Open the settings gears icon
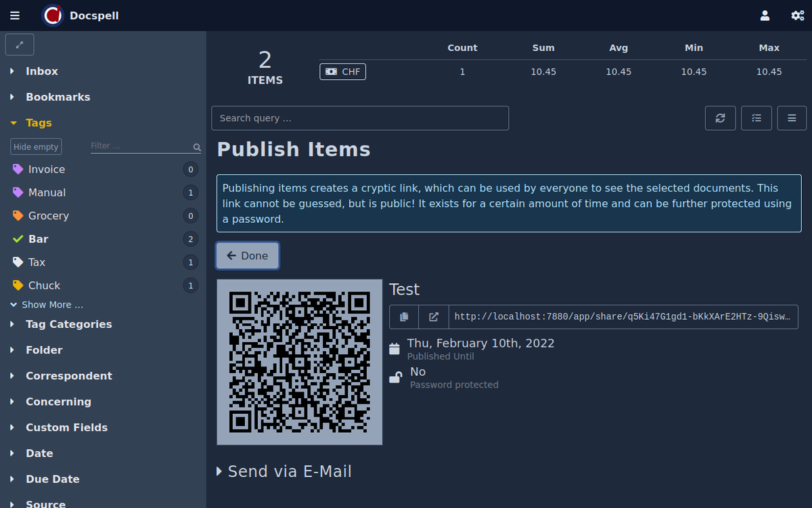The height and width of the screenshot is (508, 812). 797,16
